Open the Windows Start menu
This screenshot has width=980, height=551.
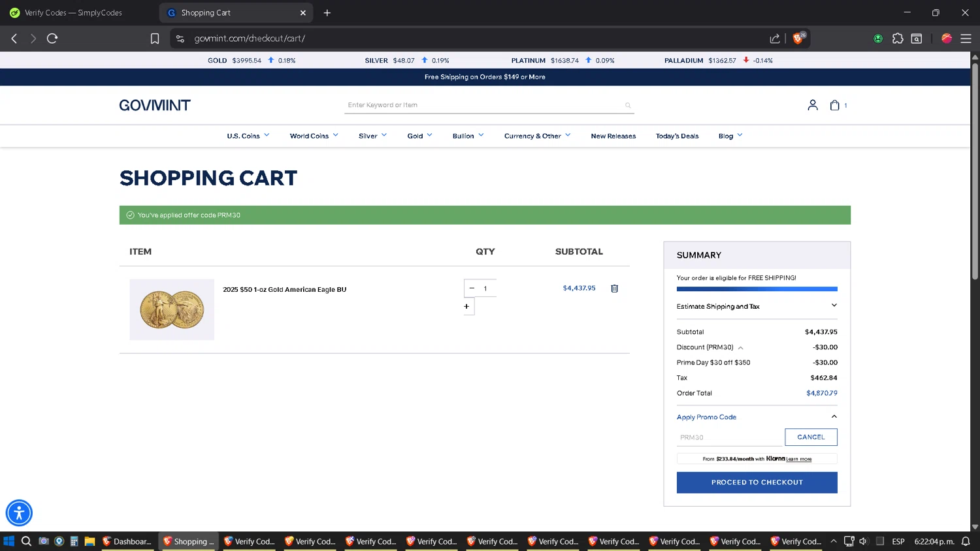(x=9, y=541)
